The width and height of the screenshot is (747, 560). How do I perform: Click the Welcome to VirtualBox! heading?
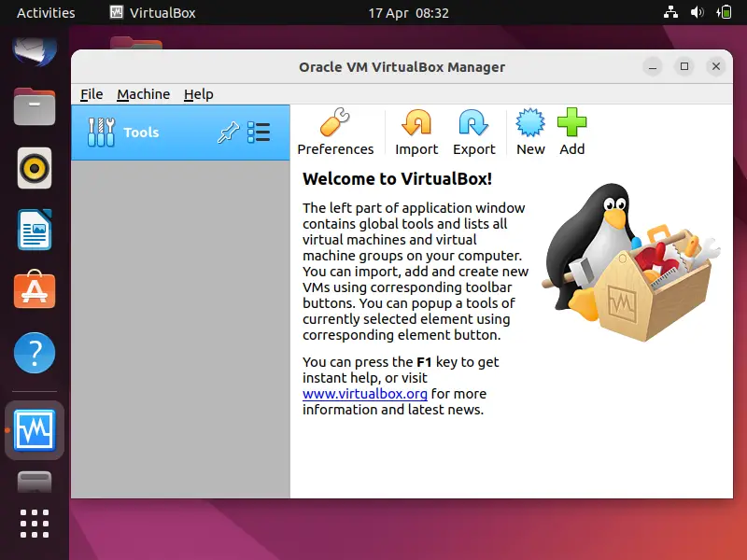398,179
